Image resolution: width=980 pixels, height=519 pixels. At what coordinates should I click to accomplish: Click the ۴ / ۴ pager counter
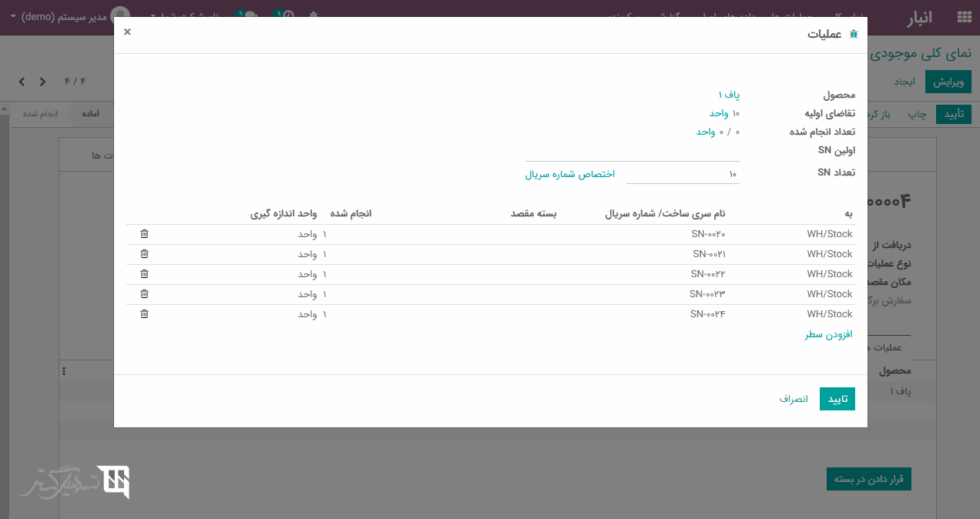tap(75, 82)
